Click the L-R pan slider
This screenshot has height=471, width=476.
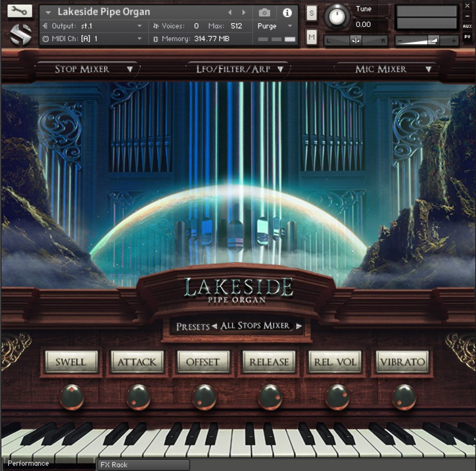[356, 40]
